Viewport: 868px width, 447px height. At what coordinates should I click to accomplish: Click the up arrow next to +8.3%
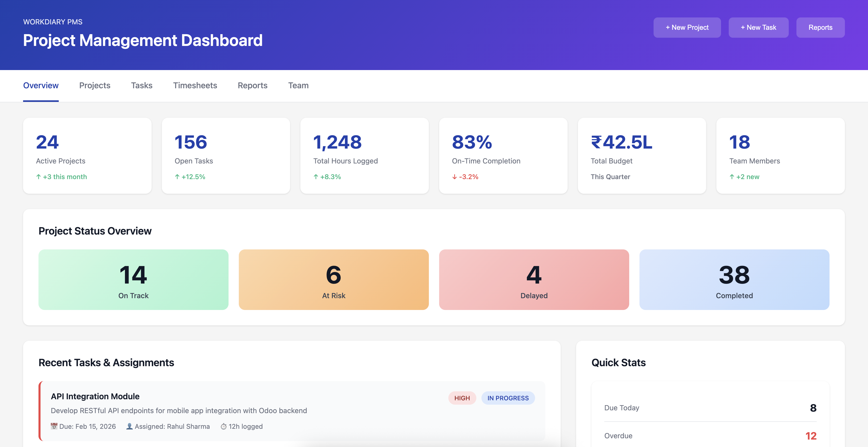[x=316, y=177]
